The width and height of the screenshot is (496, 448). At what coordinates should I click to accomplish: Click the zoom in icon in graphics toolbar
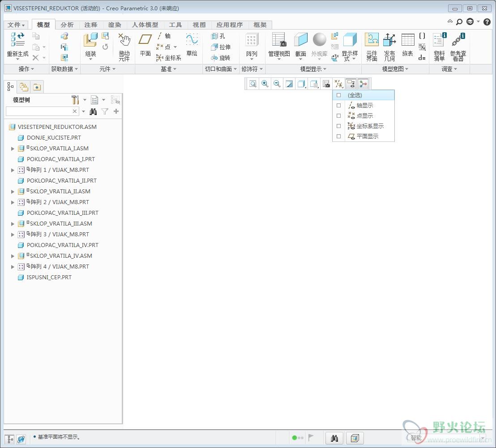point(265,84)
